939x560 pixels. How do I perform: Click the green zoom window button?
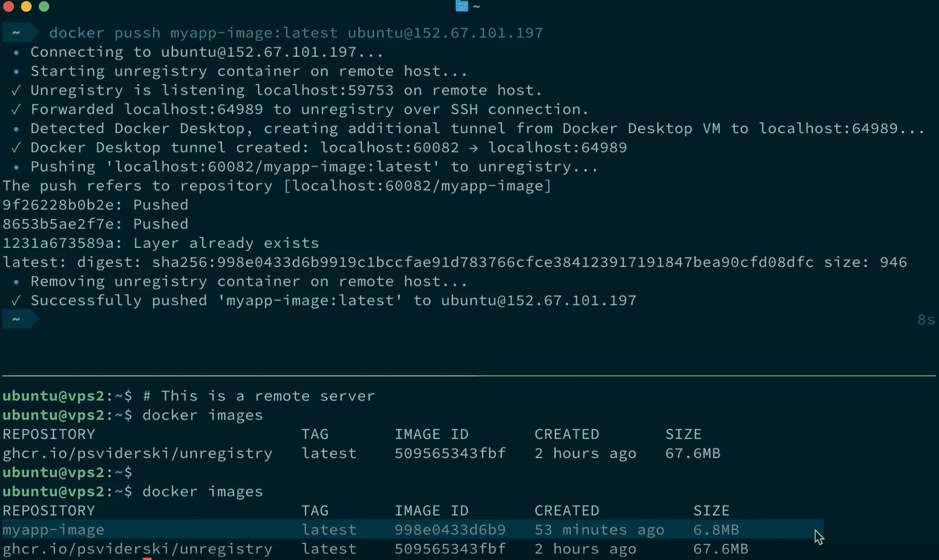click(44, 7)
